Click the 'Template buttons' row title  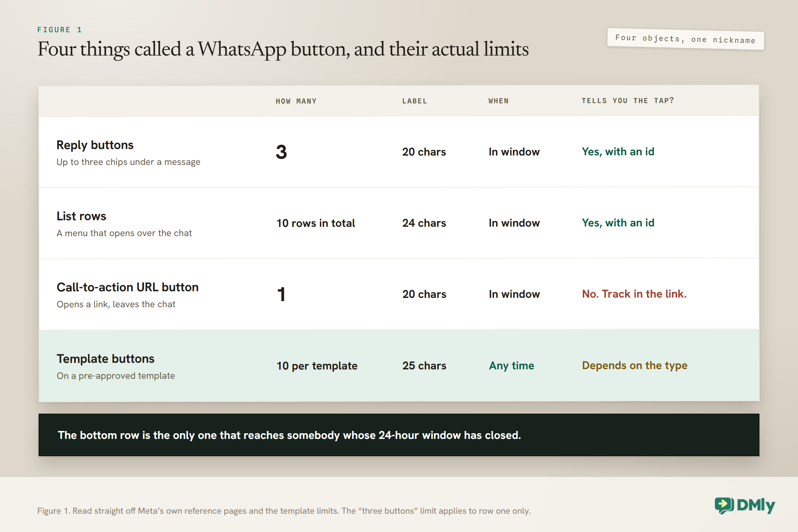tap(105, 359)
